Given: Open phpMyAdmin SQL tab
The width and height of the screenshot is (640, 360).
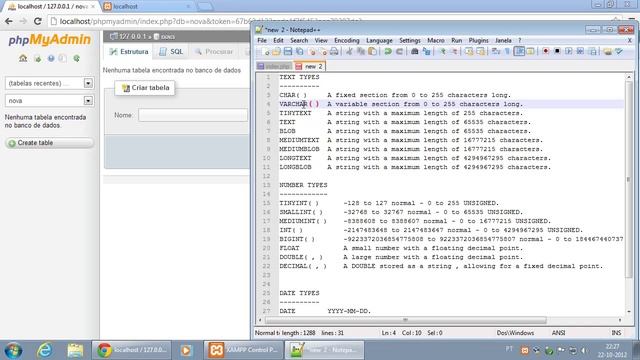Looking at the screenshot, I should 171,52.
